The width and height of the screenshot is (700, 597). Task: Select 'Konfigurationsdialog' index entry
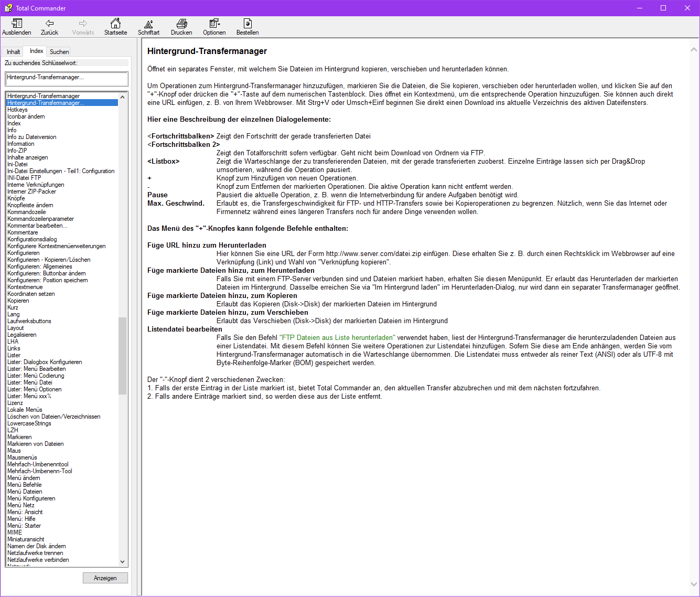click(x=32, y=239)
